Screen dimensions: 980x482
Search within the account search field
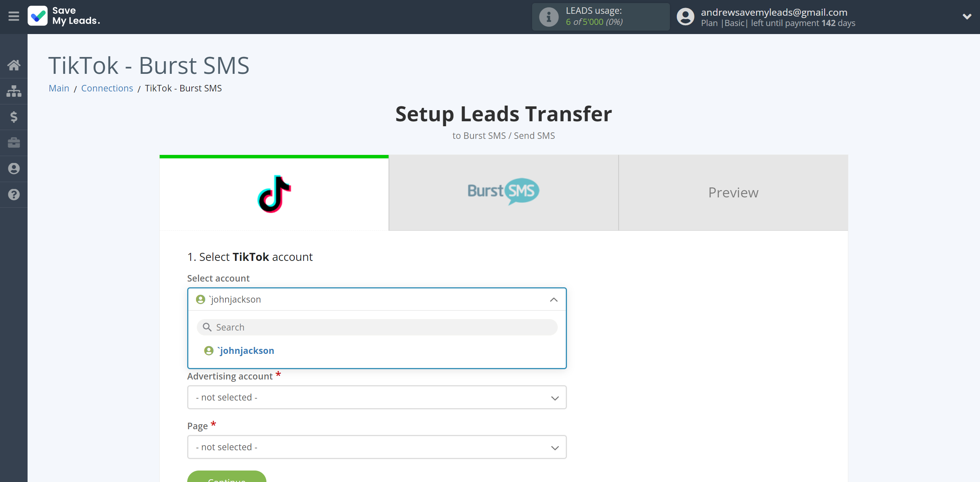pos(377,327)
